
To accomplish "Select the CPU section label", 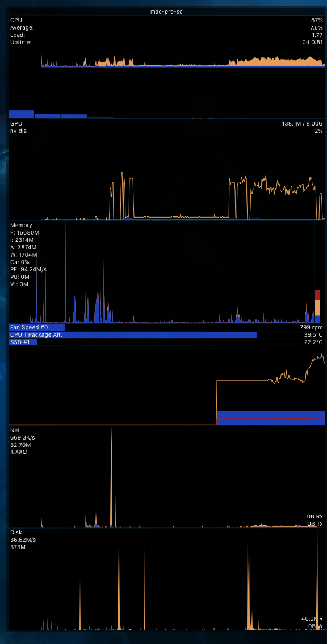I will click(16, 20).
